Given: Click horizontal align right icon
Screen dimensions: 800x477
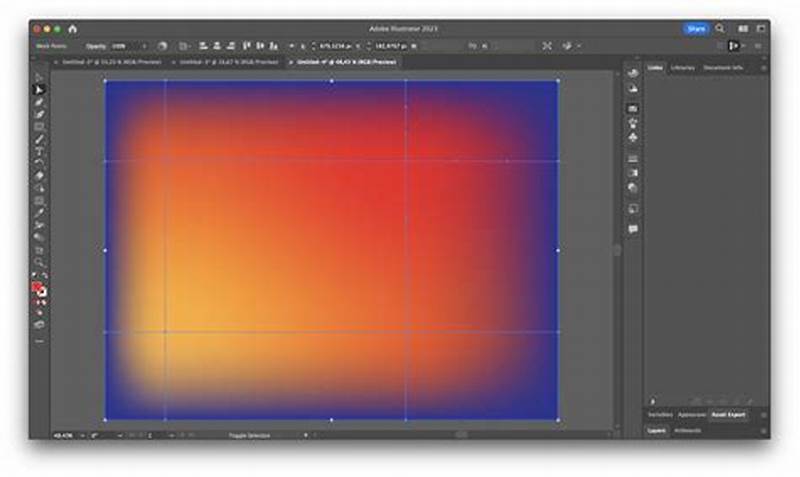Looking at the screenshot, I should 231,46.
